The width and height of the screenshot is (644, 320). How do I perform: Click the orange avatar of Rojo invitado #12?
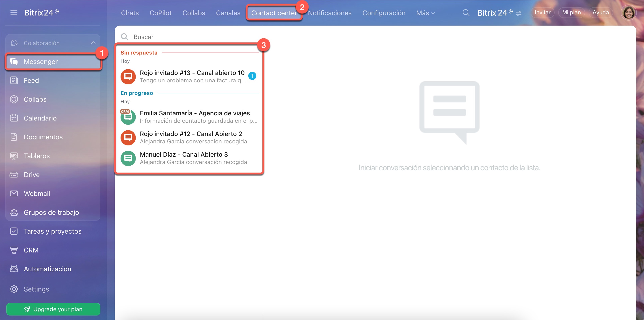pyautogui.click(x=128, y=138)
